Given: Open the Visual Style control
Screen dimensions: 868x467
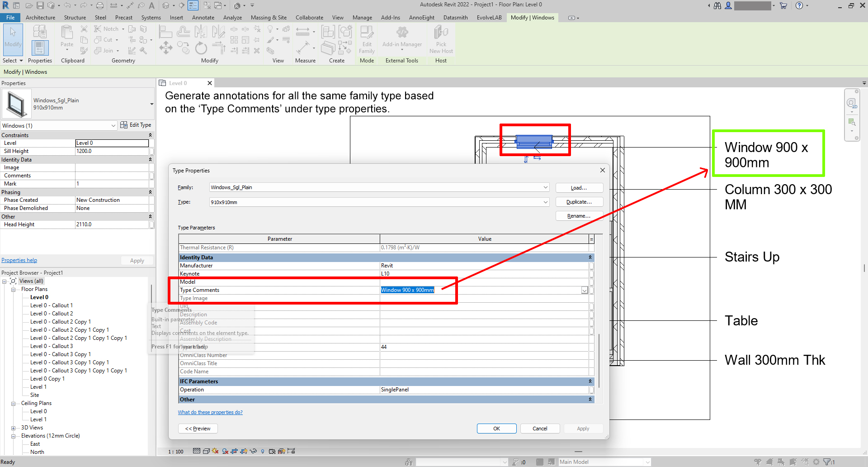Looking at the screenshot, I should (x=206, y=451).
